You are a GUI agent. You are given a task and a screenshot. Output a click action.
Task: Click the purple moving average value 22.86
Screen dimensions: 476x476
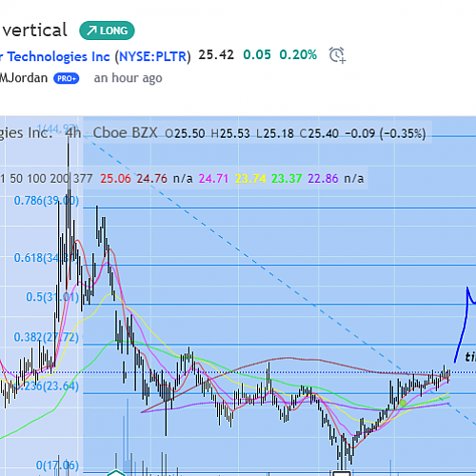[x=323, y=179]
